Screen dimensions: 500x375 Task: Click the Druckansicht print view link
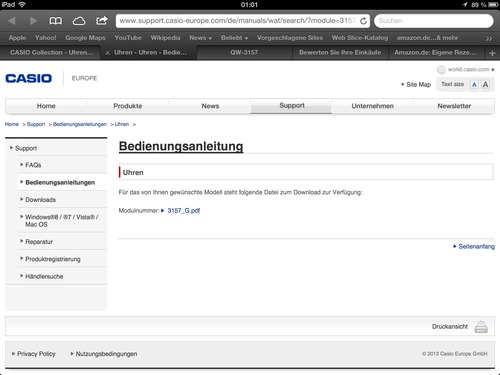(x=450, y=327)
